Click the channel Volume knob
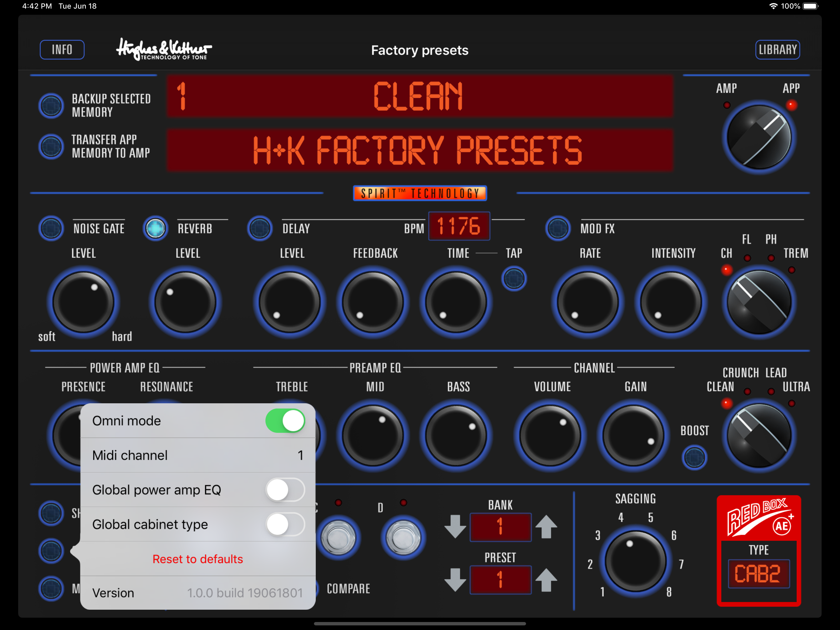The image size is (840, 630). (550, 436)
